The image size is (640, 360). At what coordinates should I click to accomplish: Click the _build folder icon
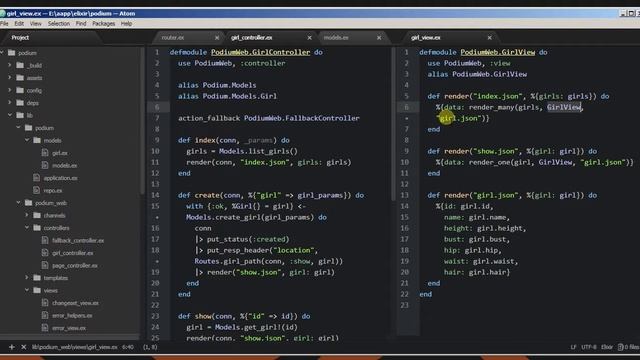pos(20,65)
